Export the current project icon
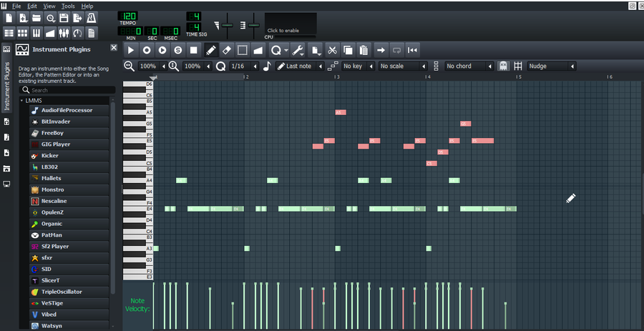This screenshot has height=331, width=644. (77, 18)
